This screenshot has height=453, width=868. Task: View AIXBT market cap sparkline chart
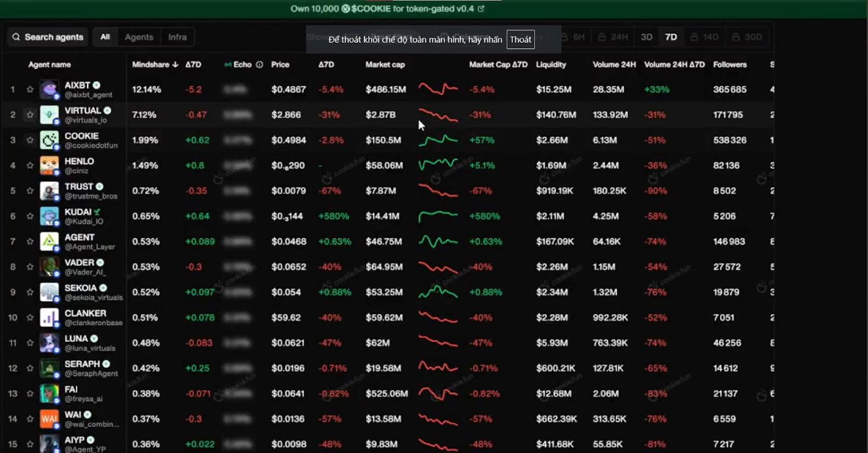coord(438,89)
